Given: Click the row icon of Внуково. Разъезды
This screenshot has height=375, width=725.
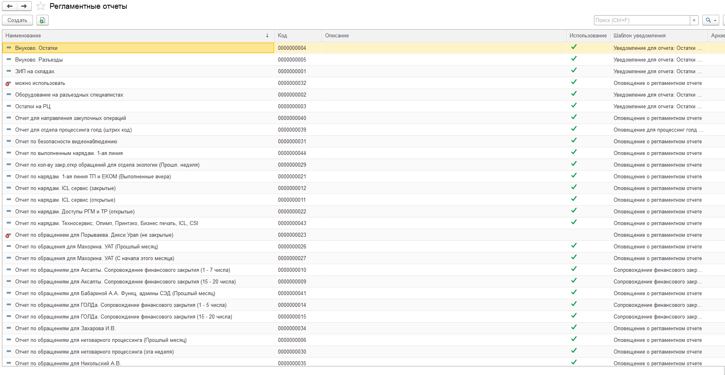Looking at the screenshot, I should pos(9,60).
